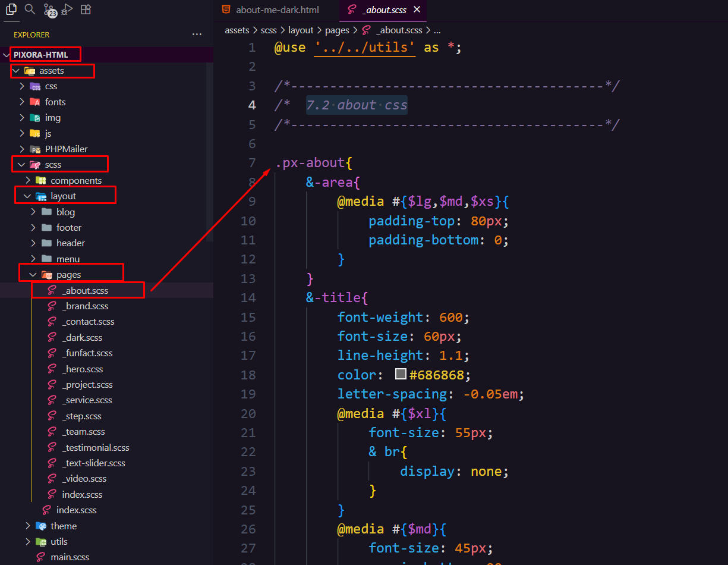Follow the '../../utils' import link
Image resolution: width=728 pixels, height=565 pixels.
(x=364, y=48)
